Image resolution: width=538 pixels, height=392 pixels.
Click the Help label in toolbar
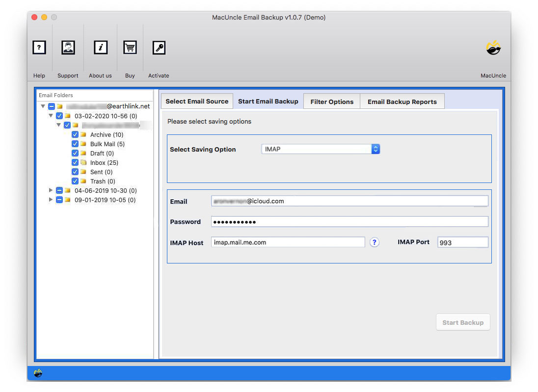(39, 76)
